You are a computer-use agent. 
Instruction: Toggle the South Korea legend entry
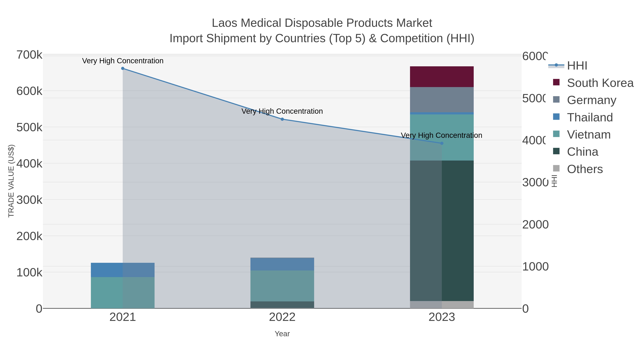pos(593,83)
